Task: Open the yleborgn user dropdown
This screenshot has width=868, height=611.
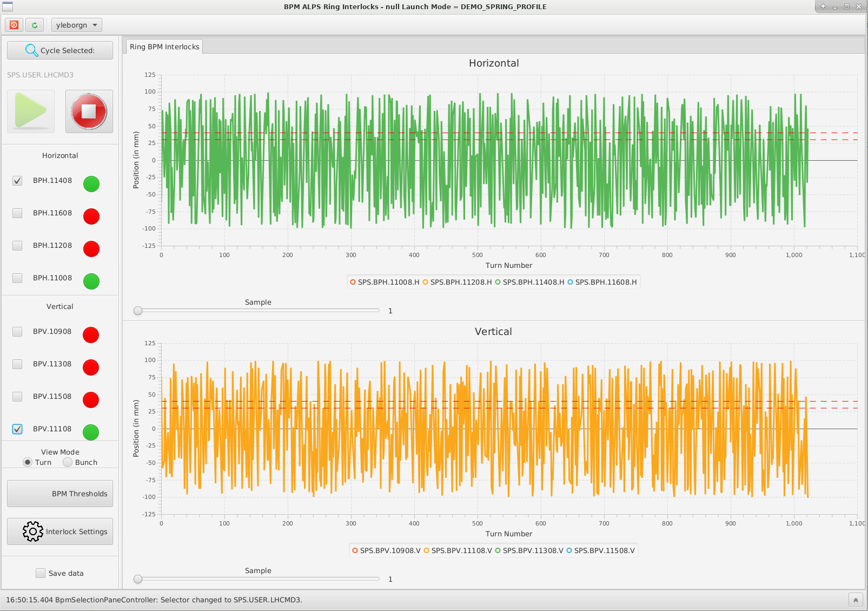Action: 76,25
